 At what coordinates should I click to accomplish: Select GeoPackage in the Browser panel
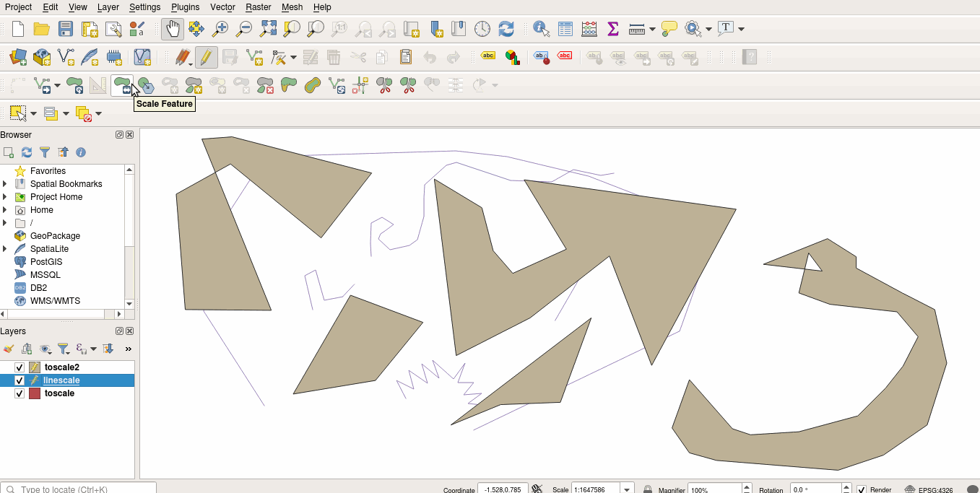pos(54,236)
